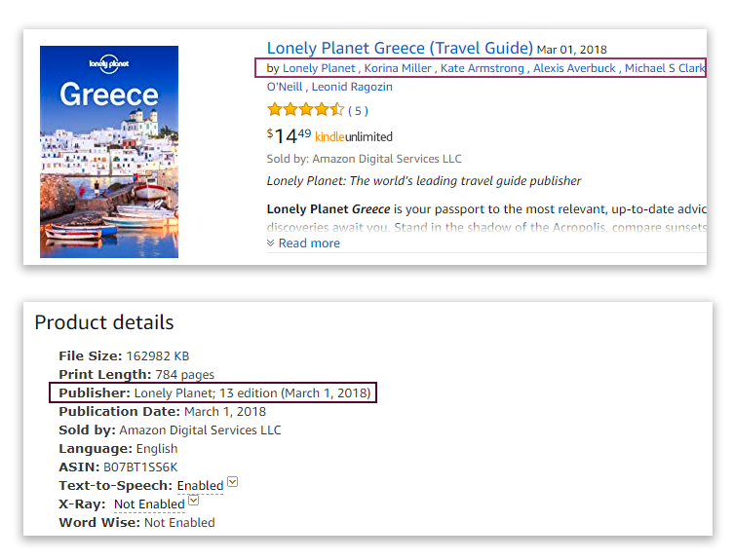Screen dimensions: 734x560
Task: Visit Alexis Averbuck author page
Action: (x=574, y=68)
